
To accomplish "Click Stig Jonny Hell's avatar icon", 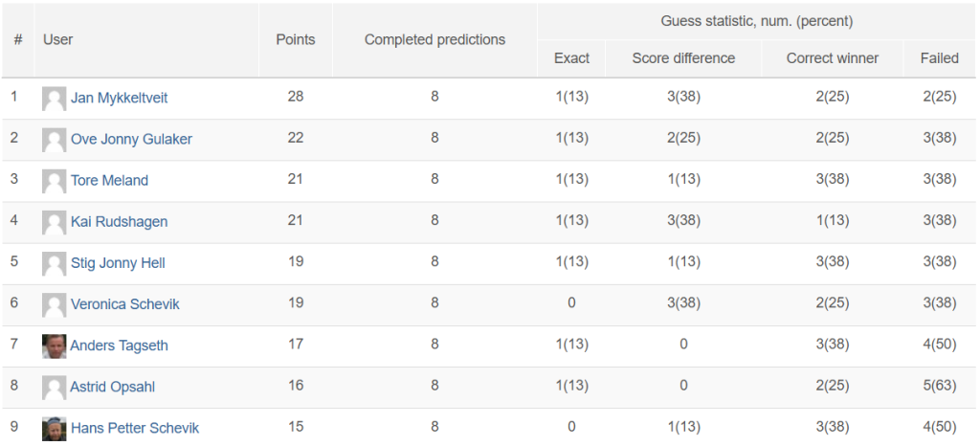I will click(55, 263).
